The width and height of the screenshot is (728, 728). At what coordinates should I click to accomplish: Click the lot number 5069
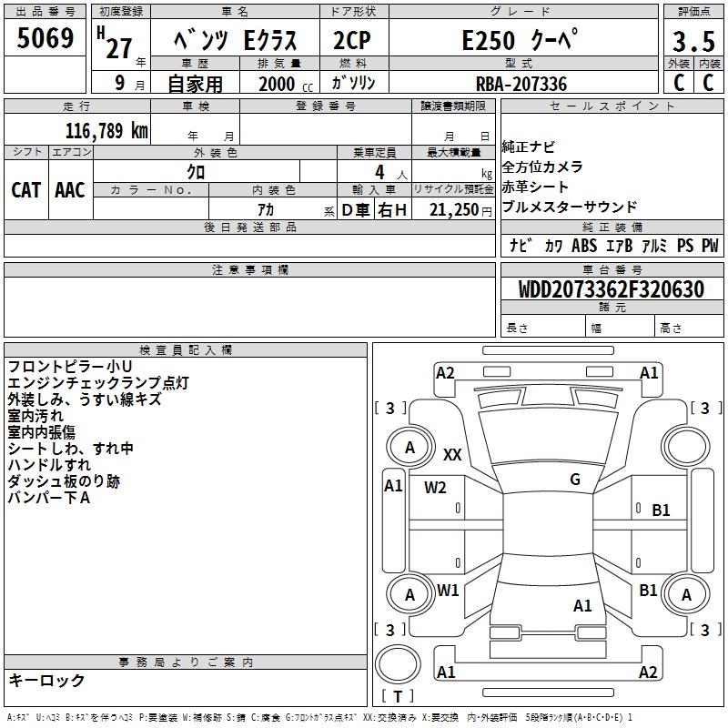point(45,38)
